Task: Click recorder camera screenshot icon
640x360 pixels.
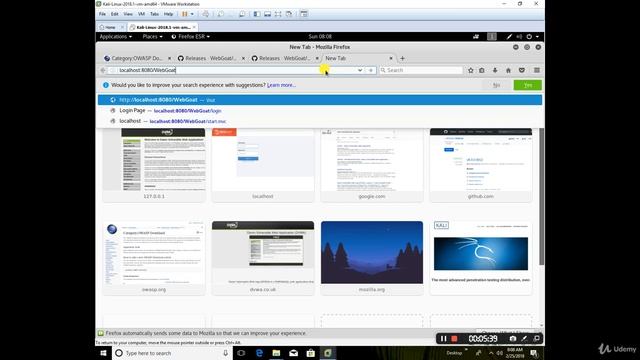Action: pos(513,339)
